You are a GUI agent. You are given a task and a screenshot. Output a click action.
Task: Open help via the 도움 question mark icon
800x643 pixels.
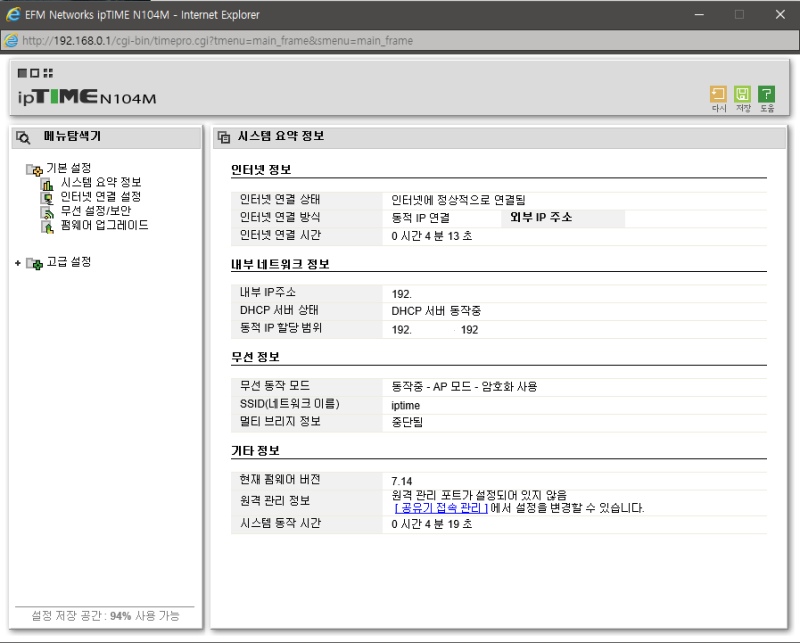pos(766,93)
